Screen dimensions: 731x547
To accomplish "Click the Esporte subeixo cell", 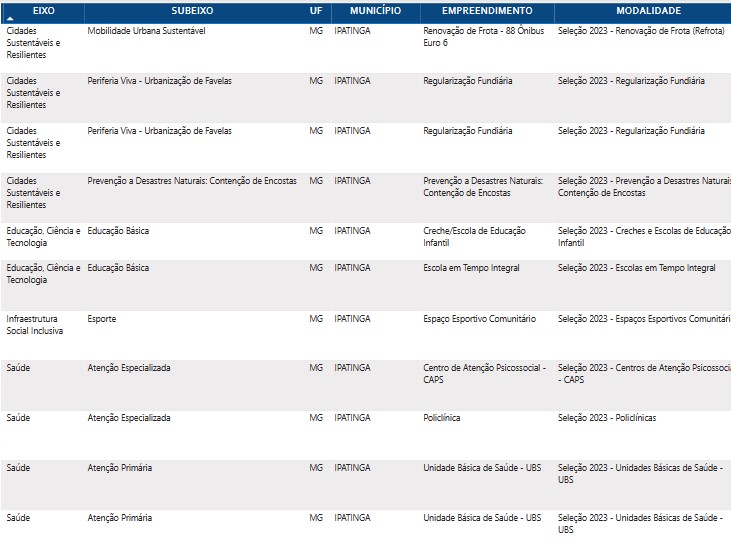I will [102, 319].
